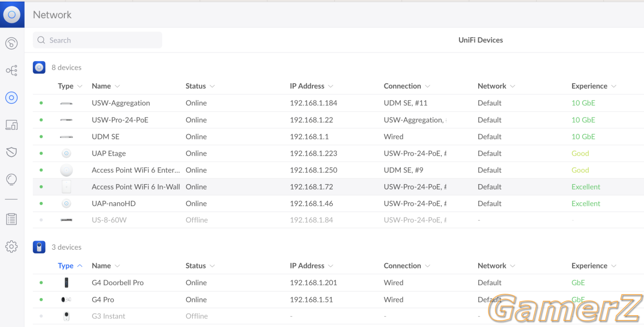This screenshot has height=327, width=644.
Task: Click the 'UDM SE, #11' connection cell
Action: pyautogui.click(x=406, y=103)
